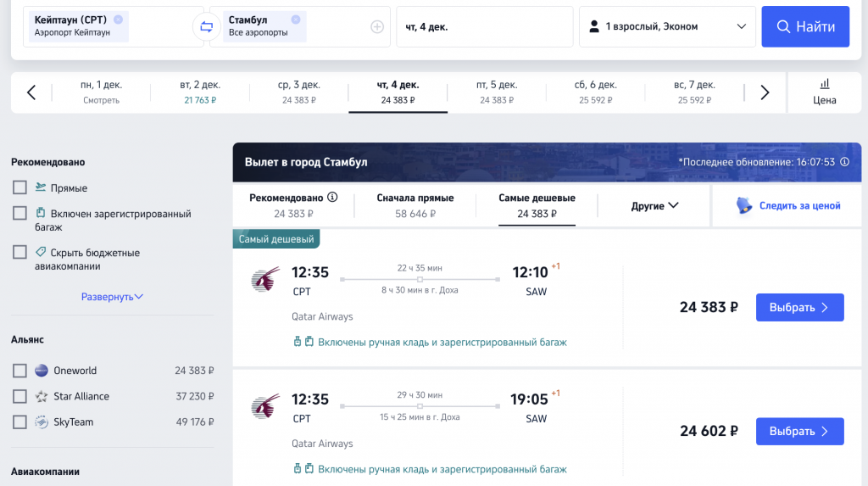Click Следить за ценой link
Viewport: 868px width, 486px height.
(800, 205)
